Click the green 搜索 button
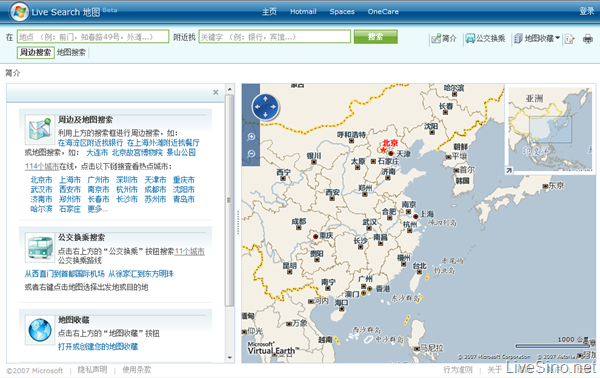 pyautogui.click(x=375, y=37)
